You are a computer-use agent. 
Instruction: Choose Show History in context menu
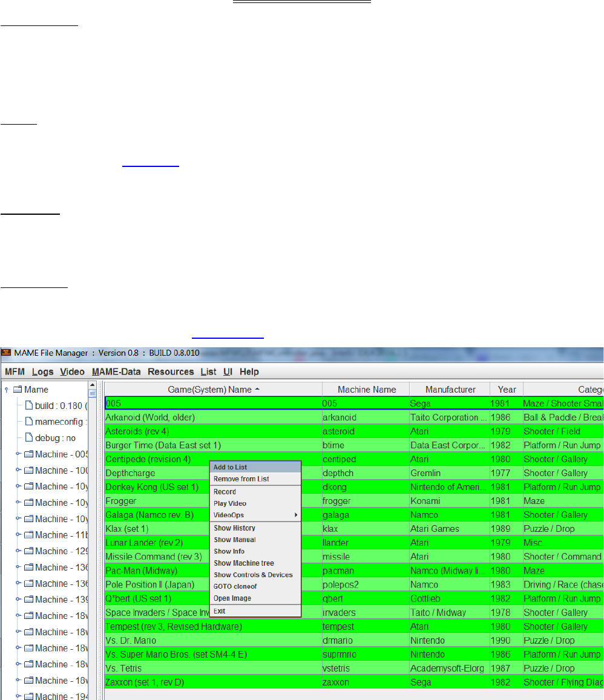pyautogui.click(x=255, y=528)
